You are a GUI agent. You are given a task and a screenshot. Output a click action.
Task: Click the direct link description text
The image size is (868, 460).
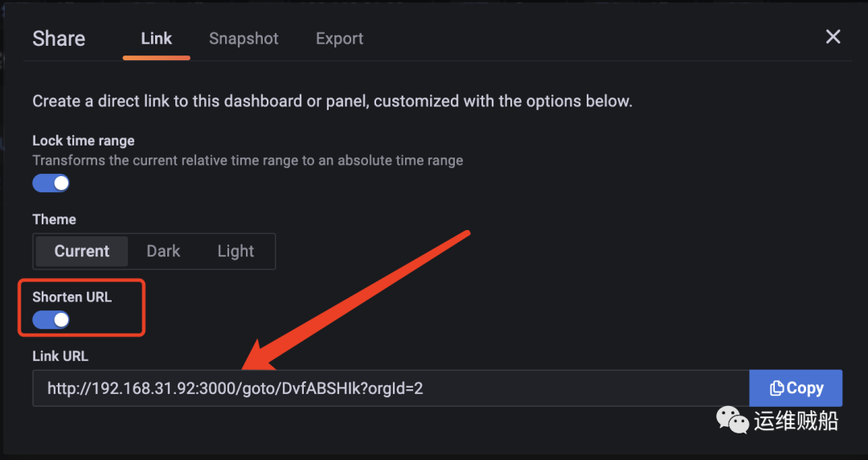[x=332, y=101]
